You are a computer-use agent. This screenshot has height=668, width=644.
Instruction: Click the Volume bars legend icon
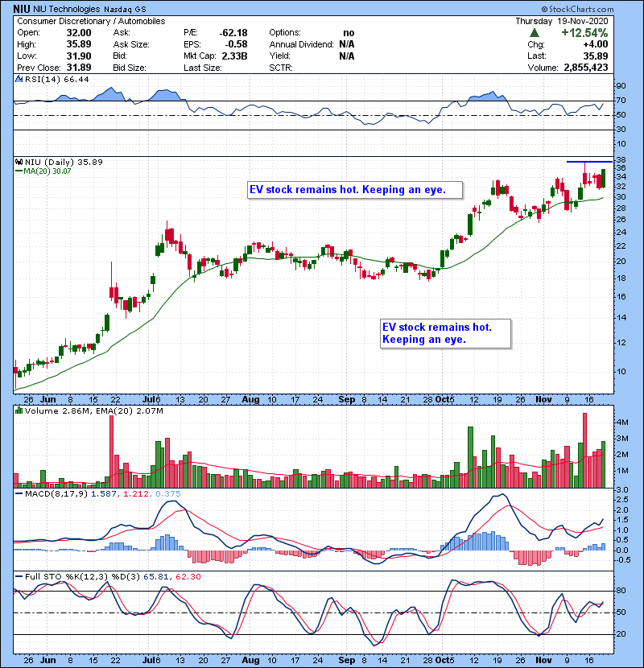(x=19, y=410)
